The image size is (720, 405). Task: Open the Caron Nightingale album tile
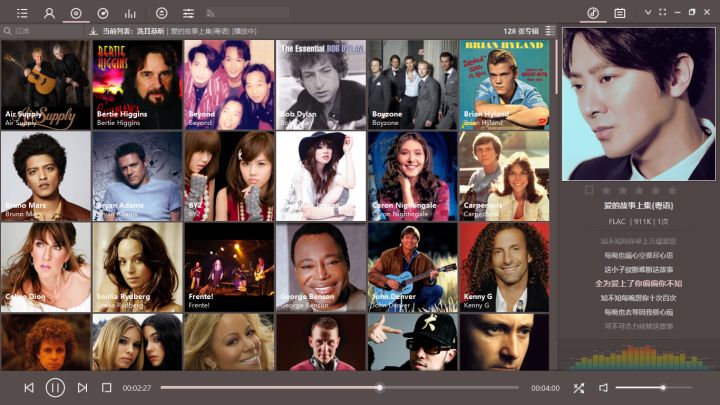coord(412,176)
